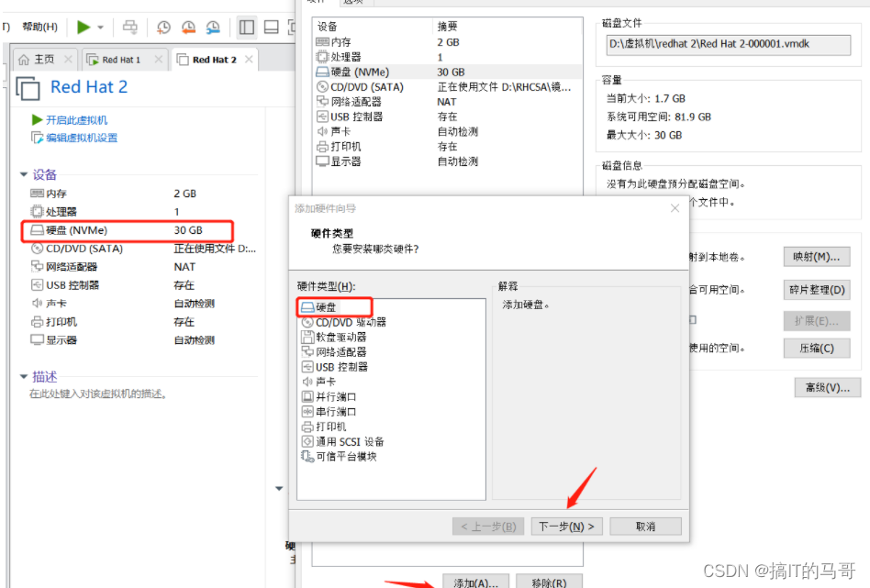Select CD/DVD (SATA) in the VM summary list
The height and width of the screenshot is (588, 870).
pos(143,249)
